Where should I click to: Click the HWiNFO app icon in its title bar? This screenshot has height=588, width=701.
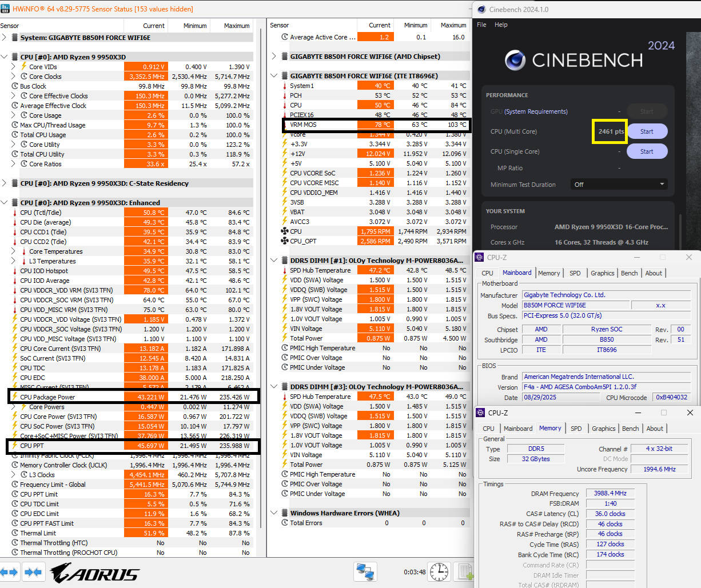5,9
